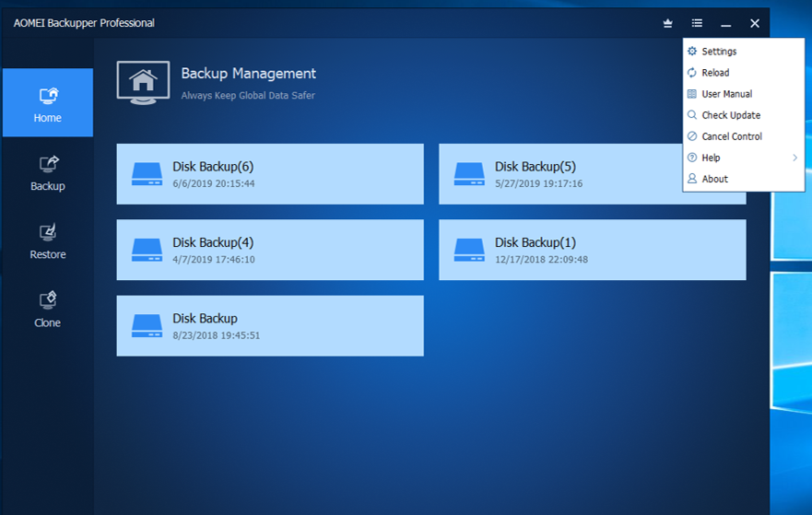Minimize the AOMEI Backupper window
Screen dimensions: 812x515
[726, 23]
